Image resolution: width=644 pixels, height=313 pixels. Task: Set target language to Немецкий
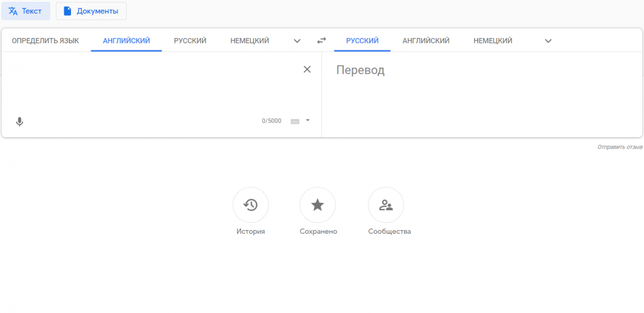(493, 41)
